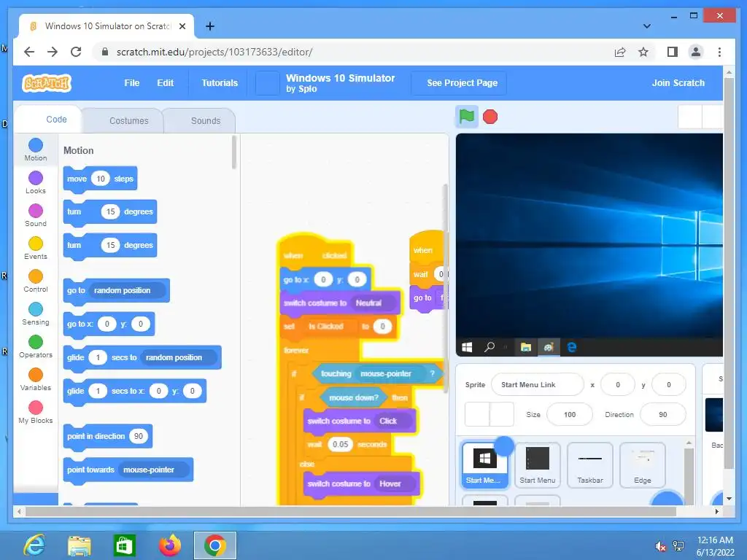Open the Operators block category
The width and height of the screenshot is (747, 560).
tap(36, 346)
